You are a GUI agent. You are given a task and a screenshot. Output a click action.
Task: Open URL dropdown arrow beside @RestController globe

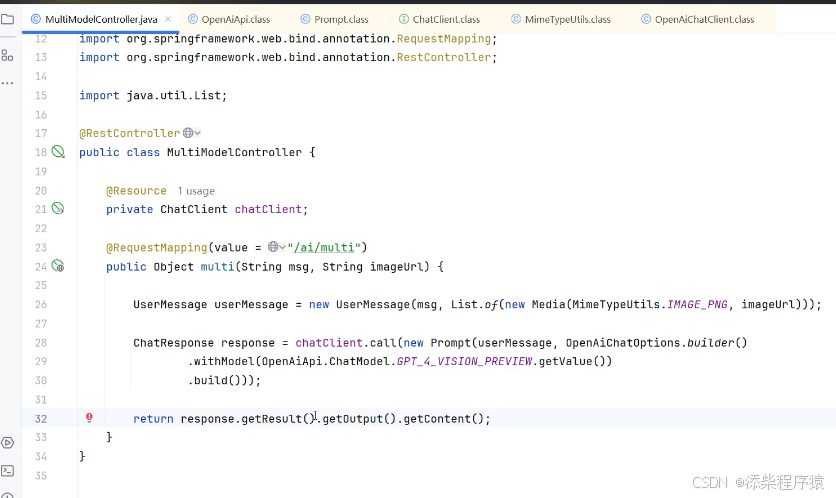197,133
